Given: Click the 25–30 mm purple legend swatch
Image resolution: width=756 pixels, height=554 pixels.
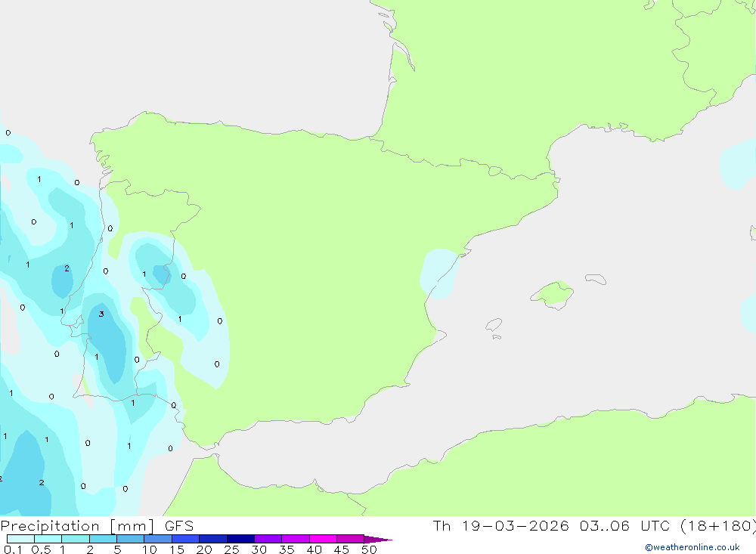Looking at the screenshot, I should click(x=240, y=539).
